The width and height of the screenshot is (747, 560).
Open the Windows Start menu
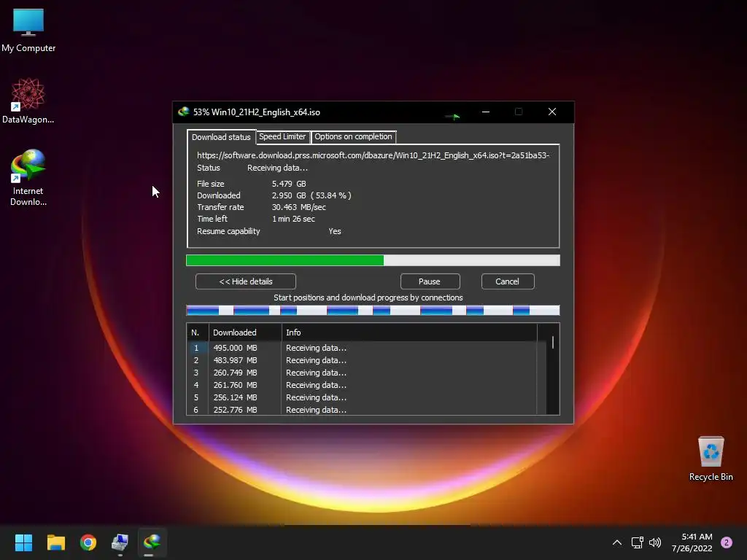click(23, 542)
